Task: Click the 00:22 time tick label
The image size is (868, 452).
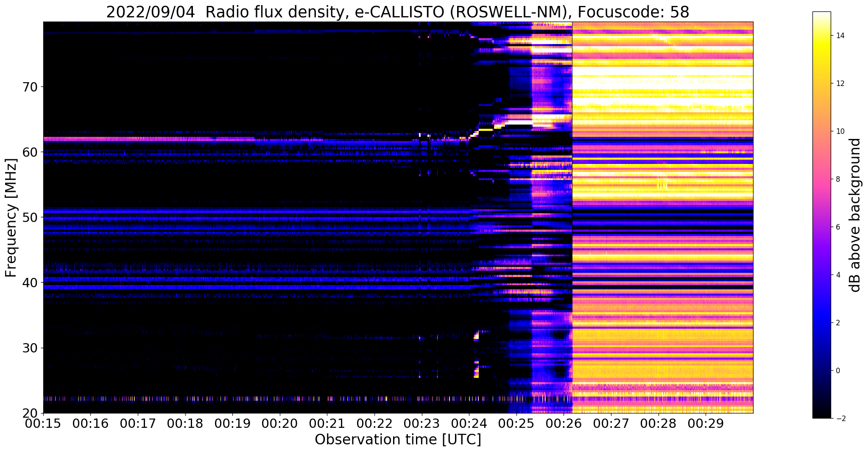Action: pyautogui.click(x=374, y=424)
